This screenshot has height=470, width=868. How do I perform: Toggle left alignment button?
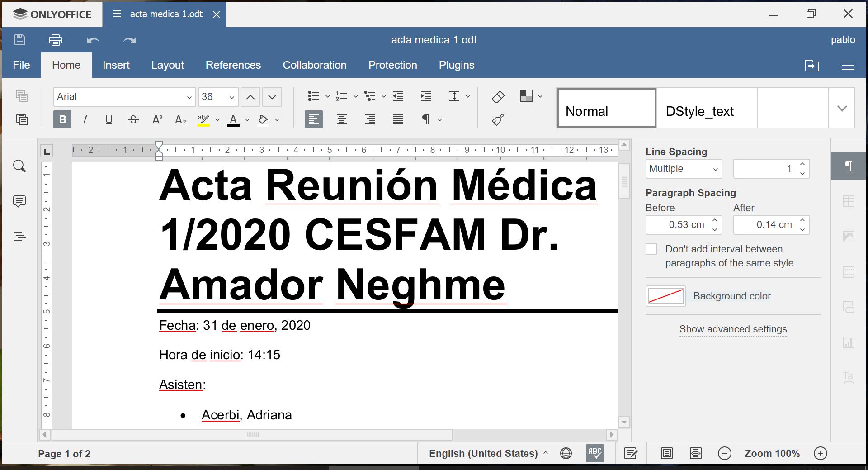coord(314,119)
